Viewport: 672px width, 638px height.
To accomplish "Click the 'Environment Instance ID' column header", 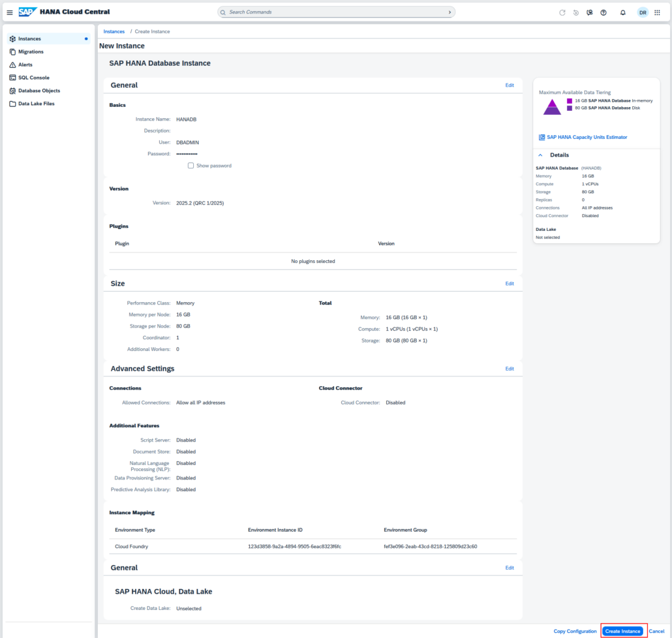I will [x=275, y=530].
